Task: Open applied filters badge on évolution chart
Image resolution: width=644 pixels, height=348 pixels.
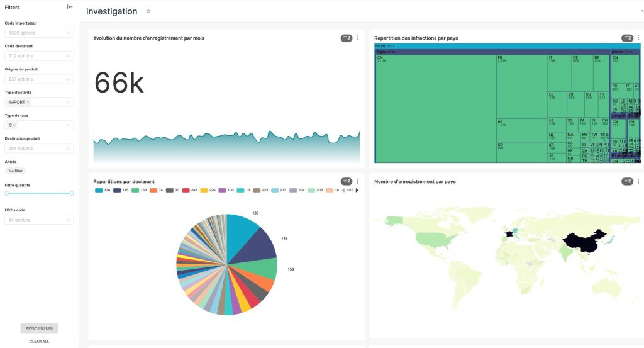Action: (347, 38)
